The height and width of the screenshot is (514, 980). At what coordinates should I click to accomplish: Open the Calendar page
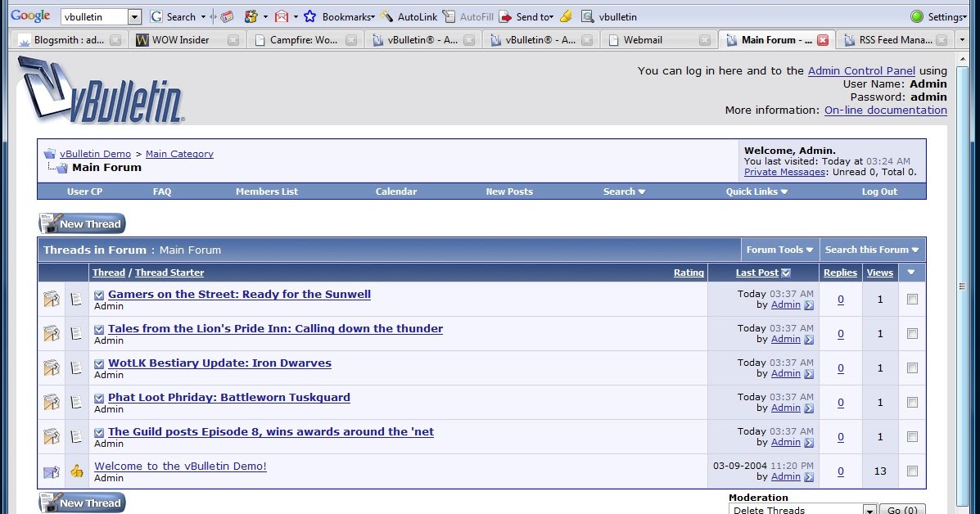[x=396, y=192]
